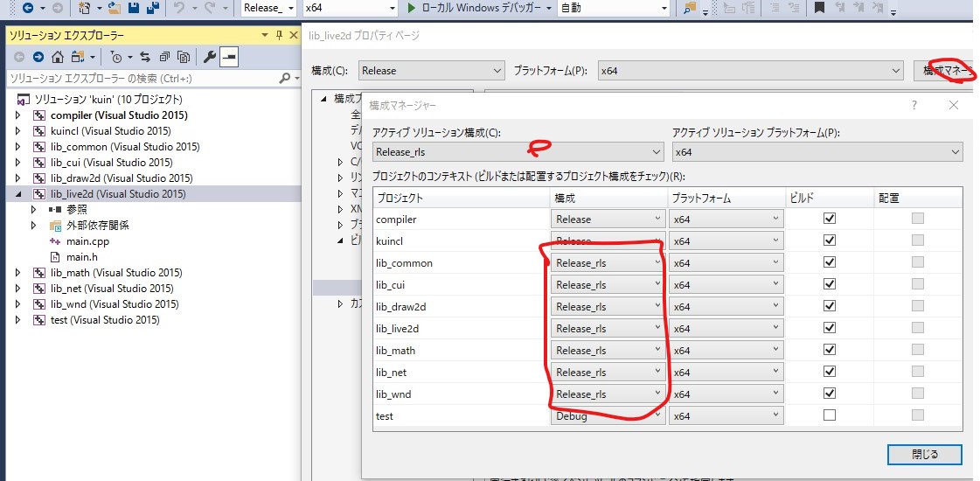The height and width of the screenshot is (481, 980).
Task: Toggle build checkbox for lib_draw2d
Action: pyautogui.click(x=830, y=306)
